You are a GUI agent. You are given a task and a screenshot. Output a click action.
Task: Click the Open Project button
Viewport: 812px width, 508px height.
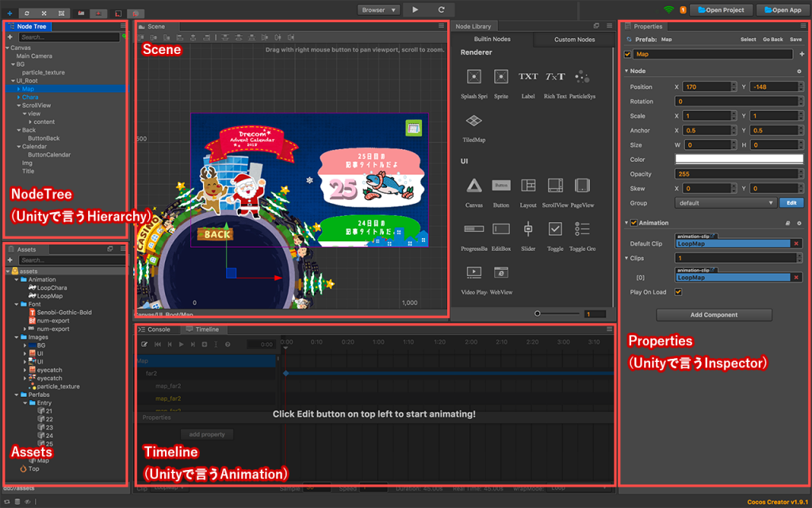point(721,10)
